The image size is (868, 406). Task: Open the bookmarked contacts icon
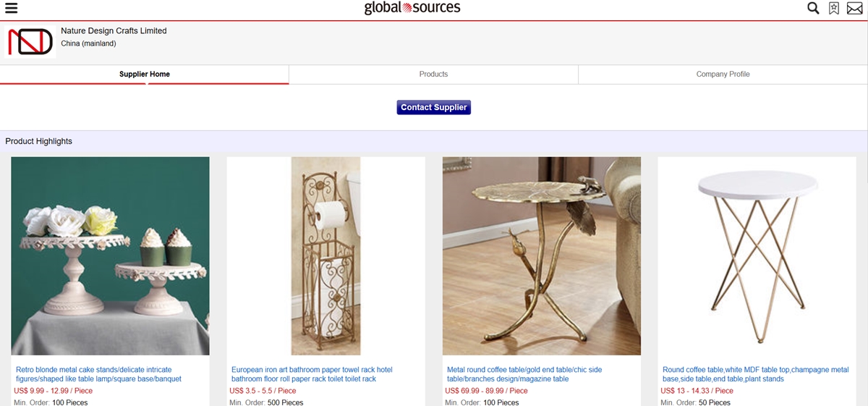point(834,9)
